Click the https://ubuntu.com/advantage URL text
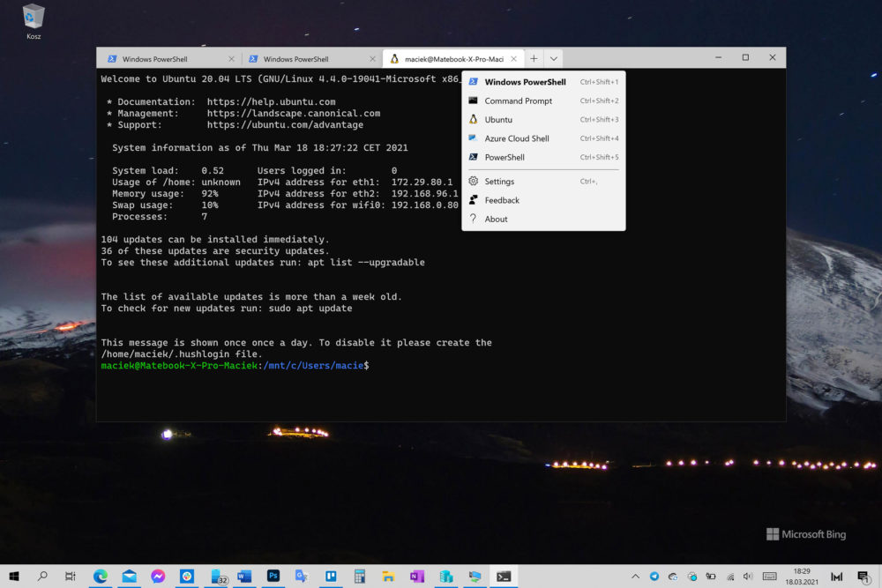The height and width of the screenshot is (588, 882). click(x=285, y=125)
